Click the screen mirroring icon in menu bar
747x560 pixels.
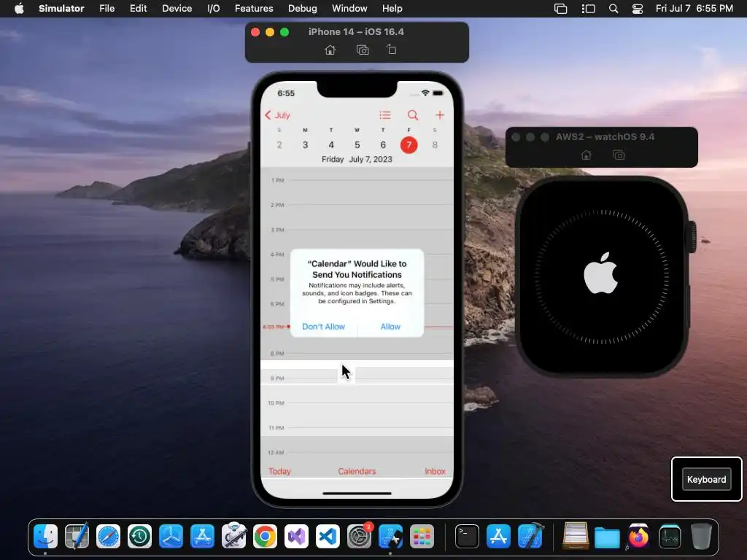click(561, 9)
